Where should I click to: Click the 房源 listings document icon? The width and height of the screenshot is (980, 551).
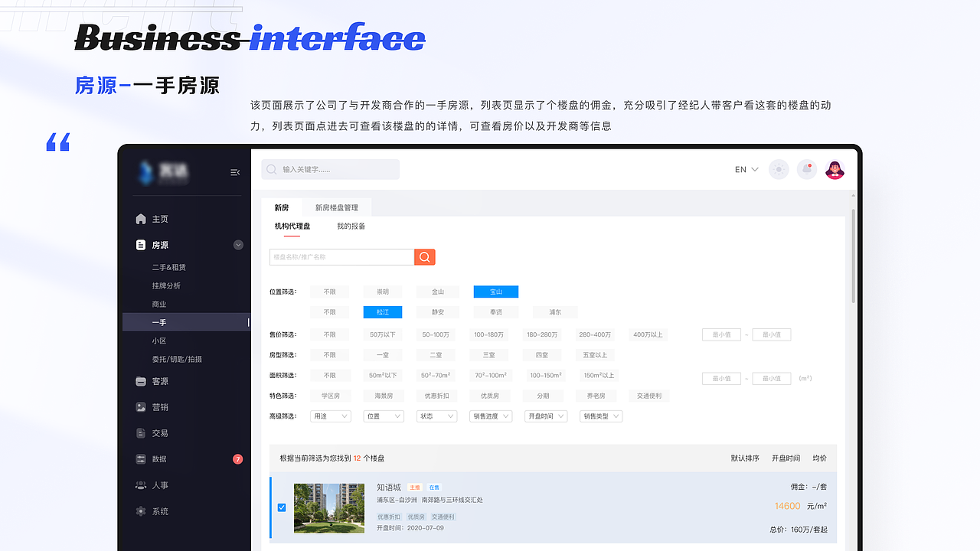pyautogui.click(x=141, y=245)
